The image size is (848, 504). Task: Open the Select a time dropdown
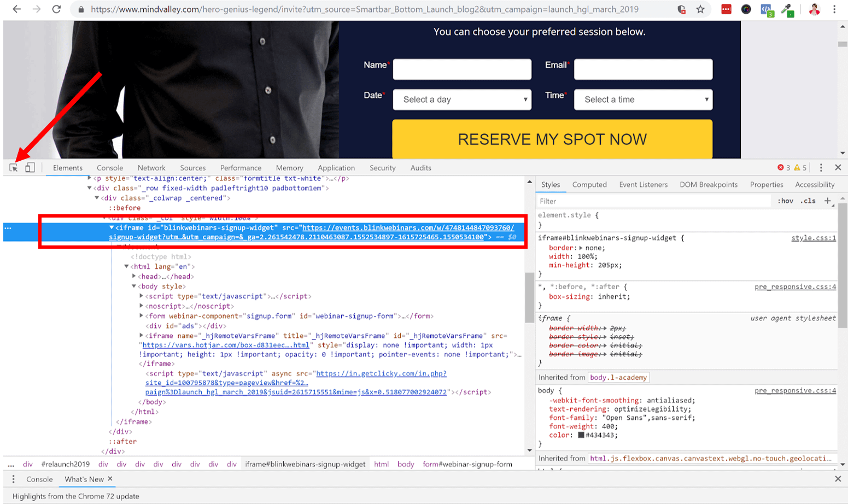tap(643, 99)
